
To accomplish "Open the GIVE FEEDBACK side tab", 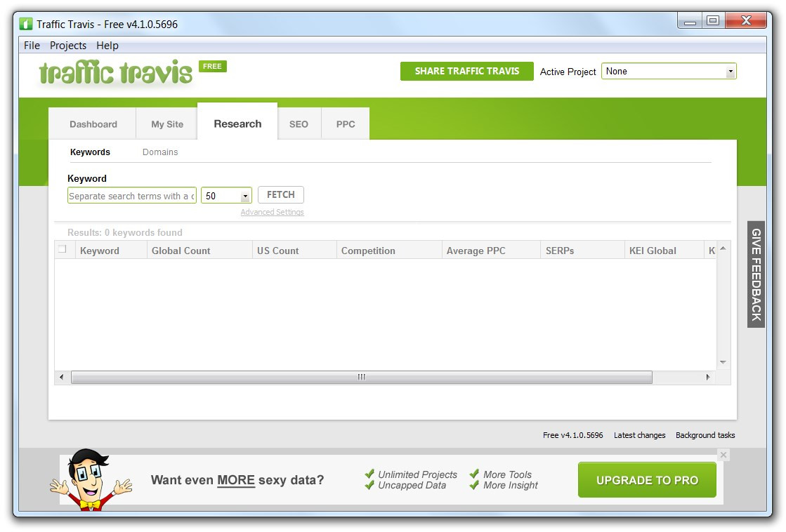I will tap(756, 274).
